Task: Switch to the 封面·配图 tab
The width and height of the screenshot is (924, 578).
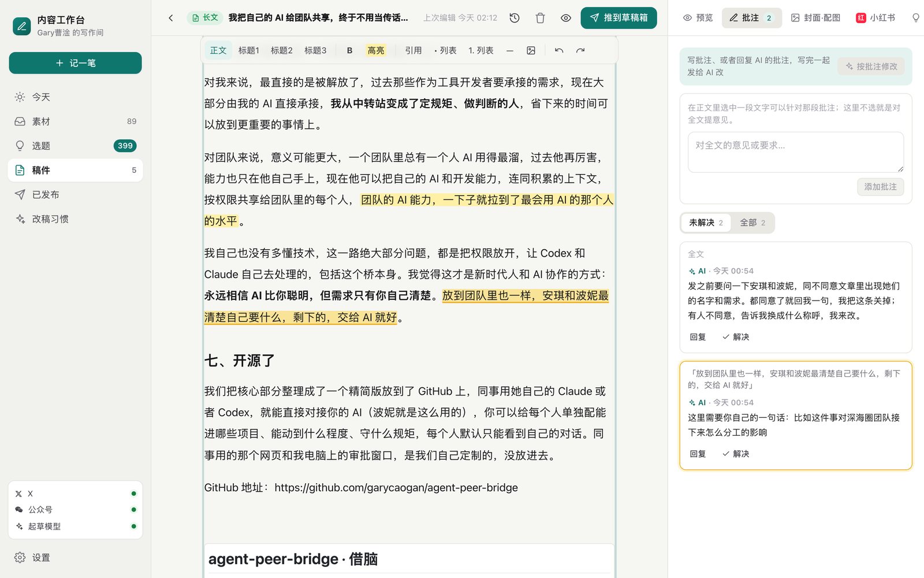Action: [x=815, y=18]
